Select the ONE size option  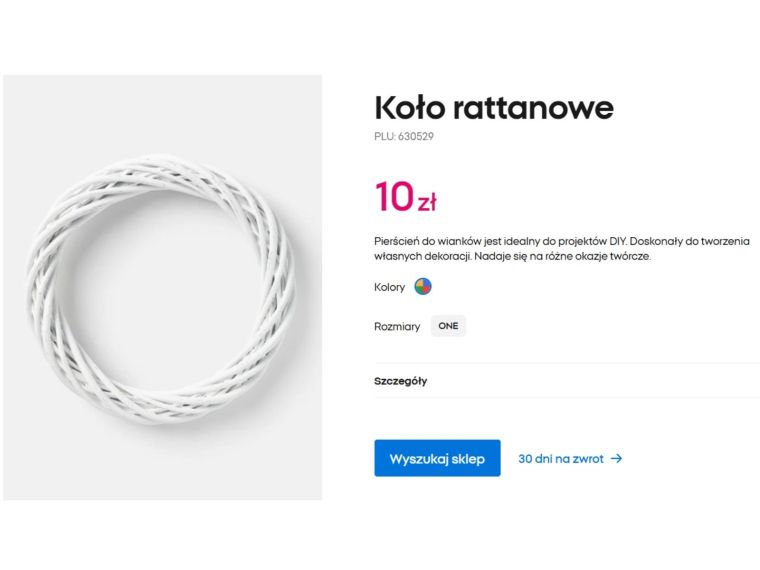448,326
